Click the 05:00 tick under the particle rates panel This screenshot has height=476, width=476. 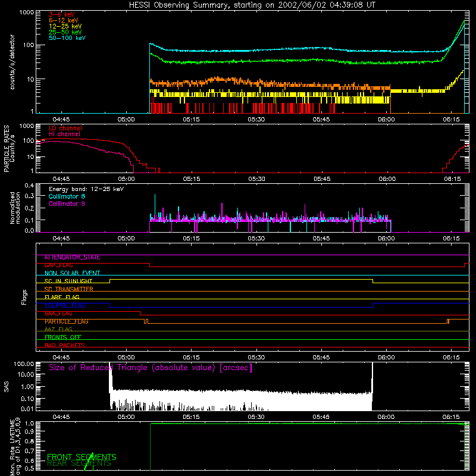click(x=126, y=179)
